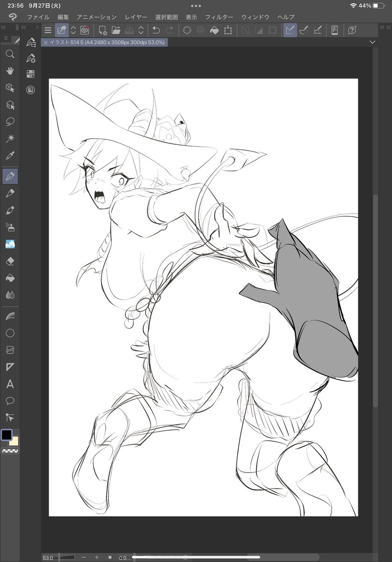Click the Fill command bar icon
392x562 pixels.
(x=214, y=30)
